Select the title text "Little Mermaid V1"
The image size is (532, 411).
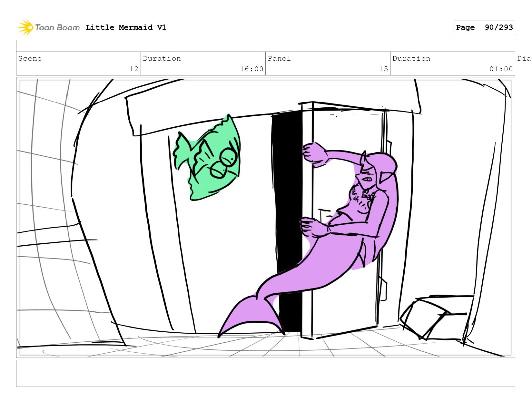click(126, 27)
